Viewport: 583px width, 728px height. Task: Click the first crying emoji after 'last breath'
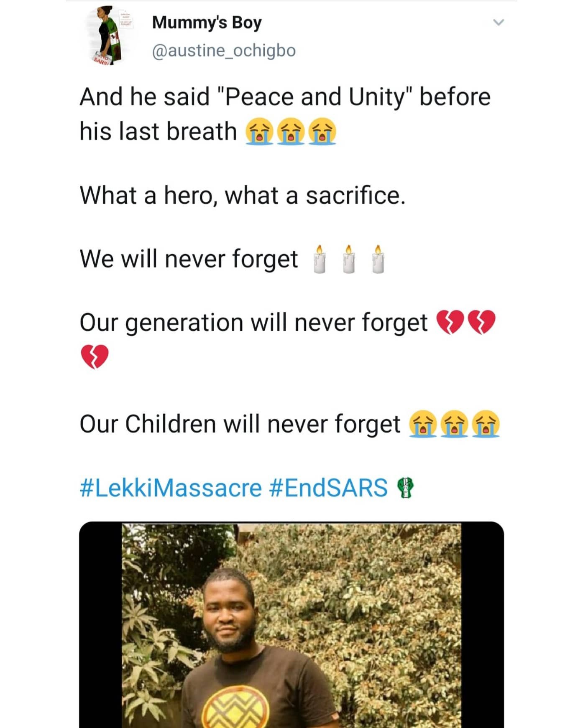(259, 131)
